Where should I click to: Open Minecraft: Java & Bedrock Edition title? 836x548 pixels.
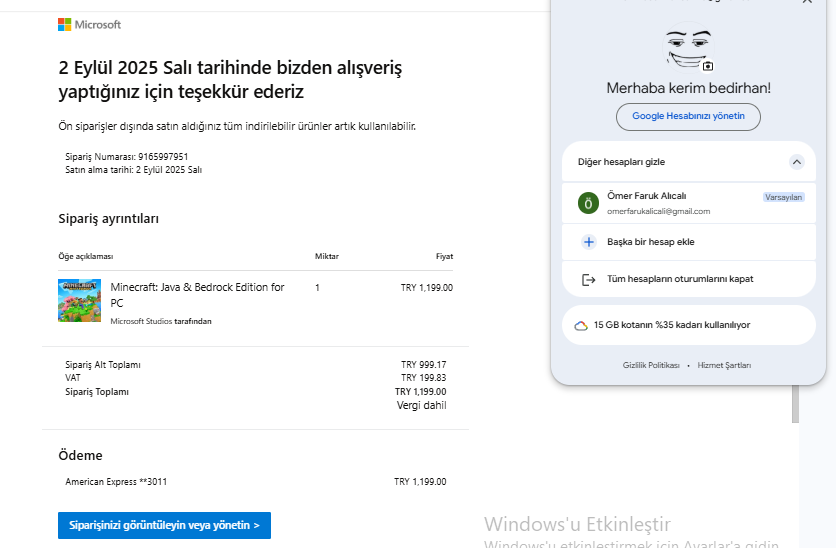197,295
